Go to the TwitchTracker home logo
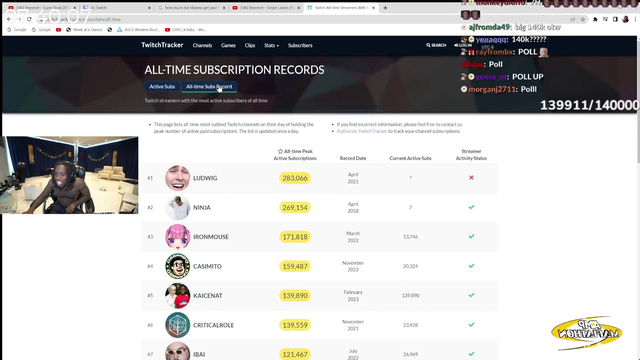This screenshot has height=360, width=640. coord(162,45)
